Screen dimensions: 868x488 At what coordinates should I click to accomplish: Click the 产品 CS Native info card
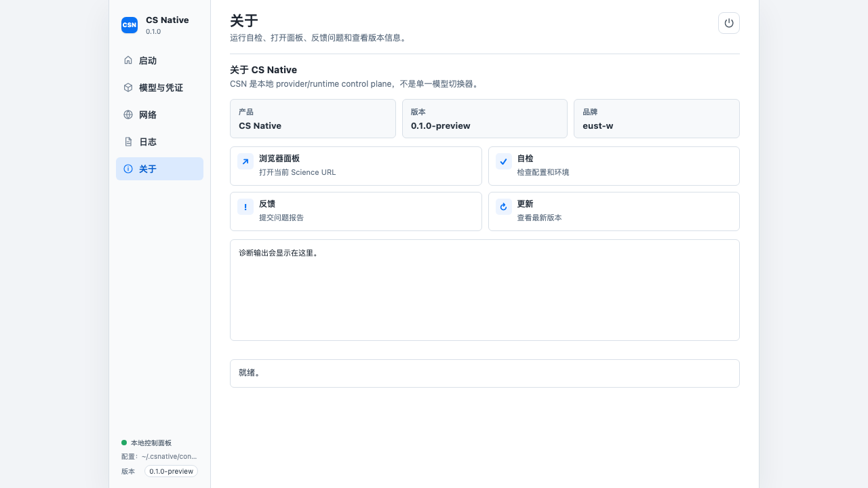[313, 119]
